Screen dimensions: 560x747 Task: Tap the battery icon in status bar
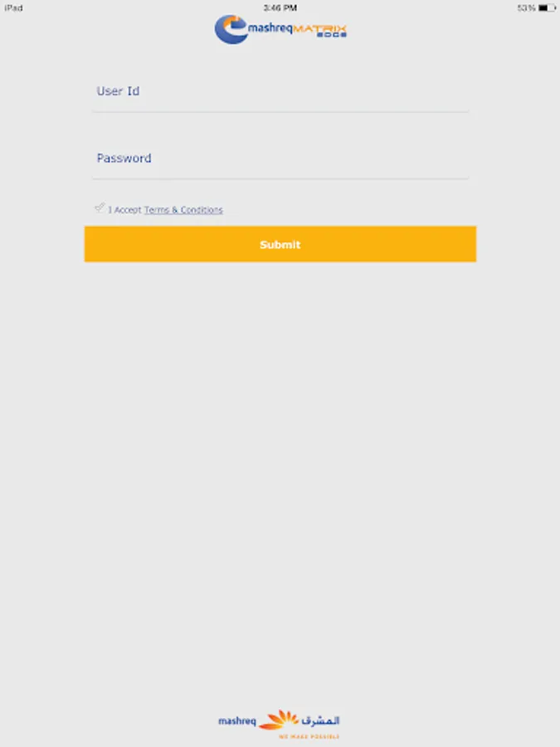(x=548, y=8)
